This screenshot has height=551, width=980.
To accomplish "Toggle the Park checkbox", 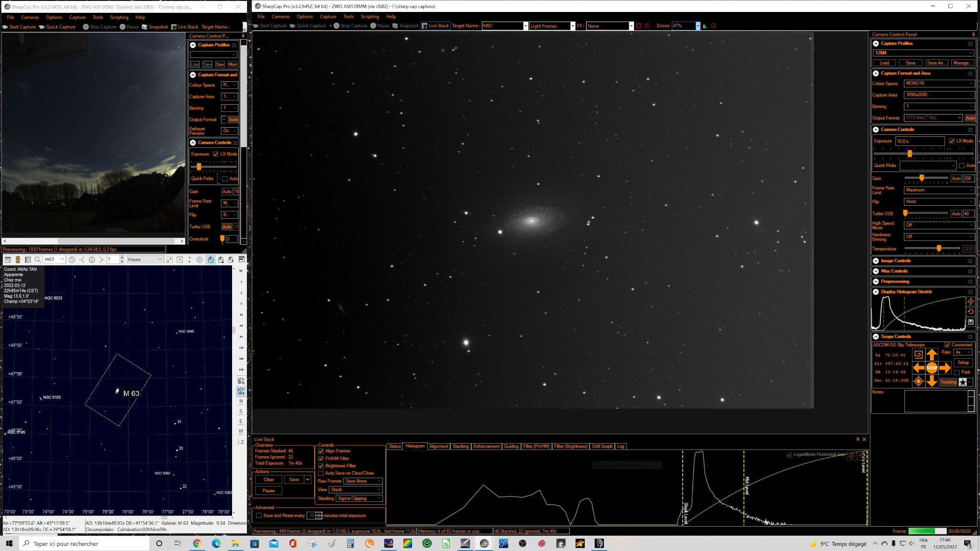I will coord(957,372).
